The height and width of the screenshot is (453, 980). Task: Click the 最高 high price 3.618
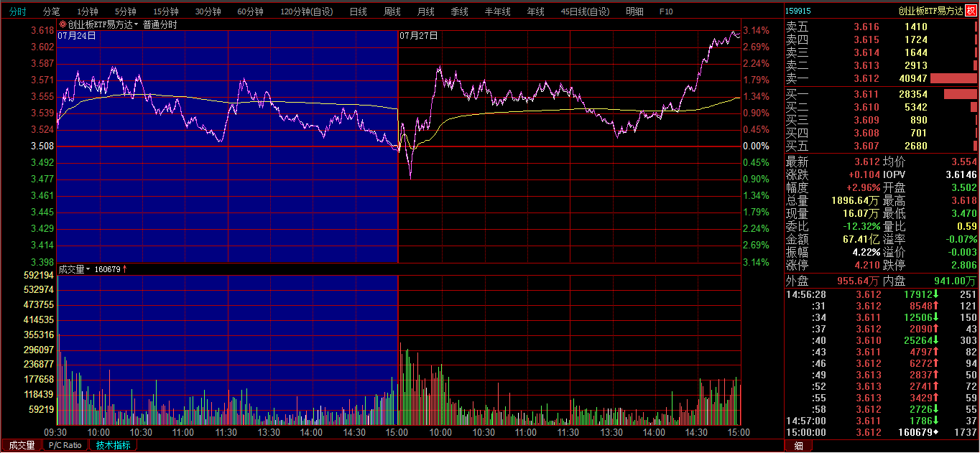click(963, 201)
